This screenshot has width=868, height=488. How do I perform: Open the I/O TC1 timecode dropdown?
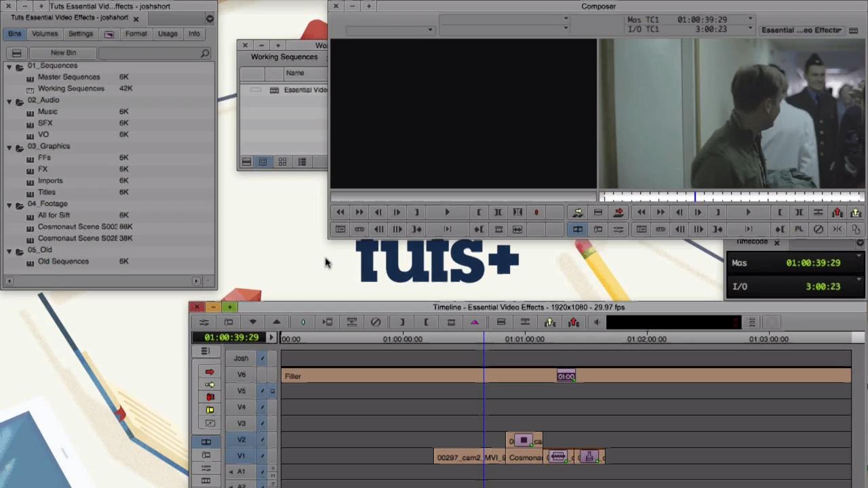(x=750, y=29)
